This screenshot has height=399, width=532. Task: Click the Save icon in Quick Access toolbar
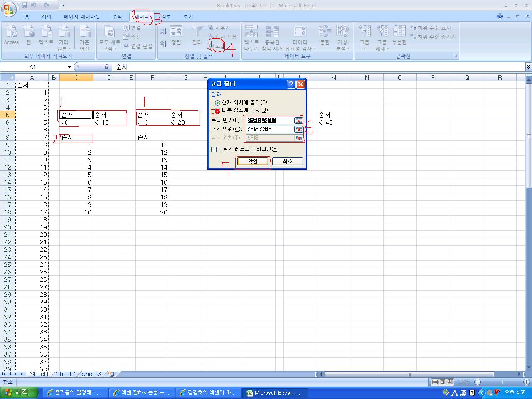pos(25,5)
